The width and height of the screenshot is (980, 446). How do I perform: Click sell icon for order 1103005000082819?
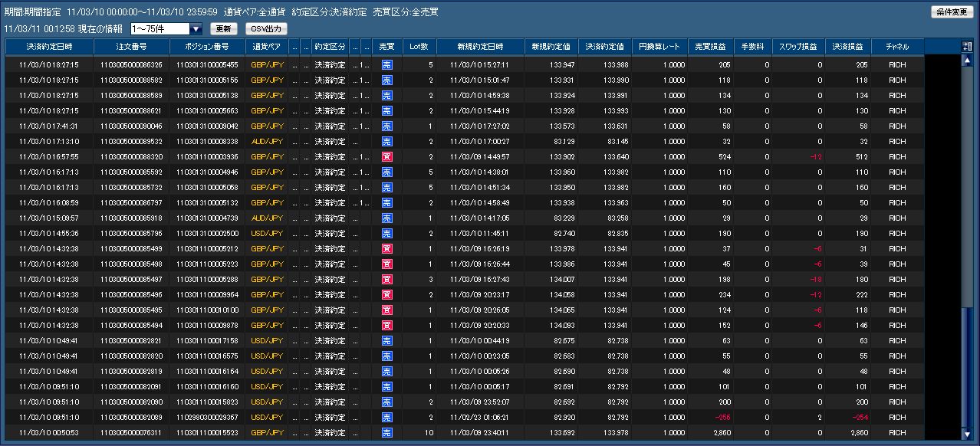pyautogui.click(x=386, y=371)
